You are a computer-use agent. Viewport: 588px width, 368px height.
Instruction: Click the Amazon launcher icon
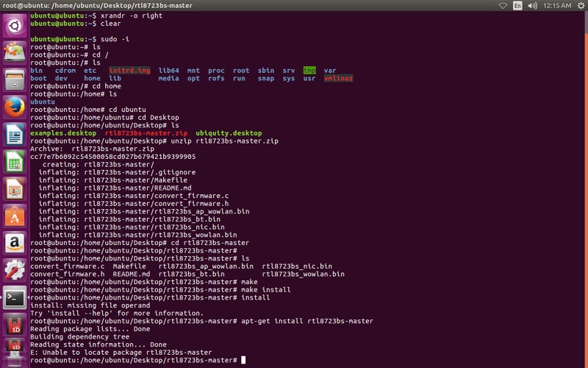pyautogui.click(x=15, y=244)
